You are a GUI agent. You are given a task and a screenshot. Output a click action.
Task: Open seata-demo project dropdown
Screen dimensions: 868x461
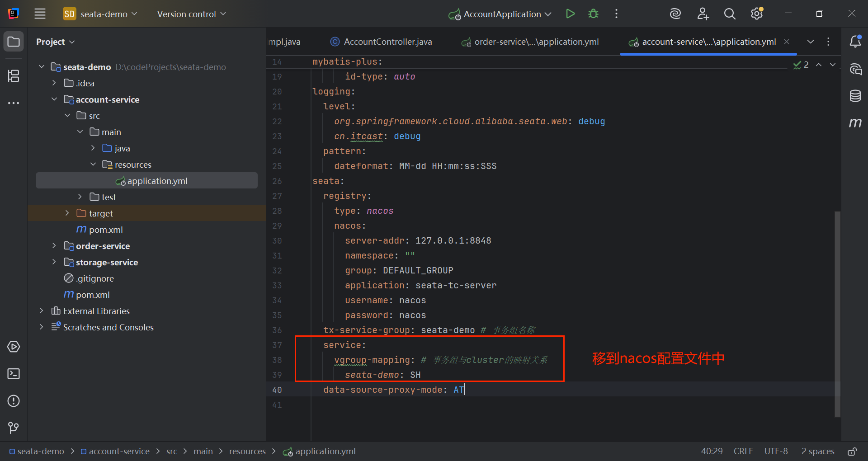pyautogui.click(x=100, y=14)
